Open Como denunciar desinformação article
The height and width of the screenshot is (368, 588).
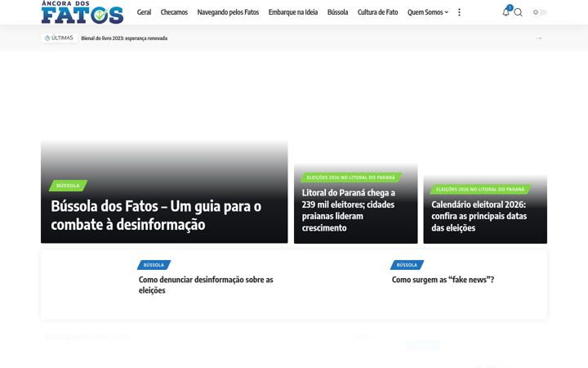[x=206, y=285]
